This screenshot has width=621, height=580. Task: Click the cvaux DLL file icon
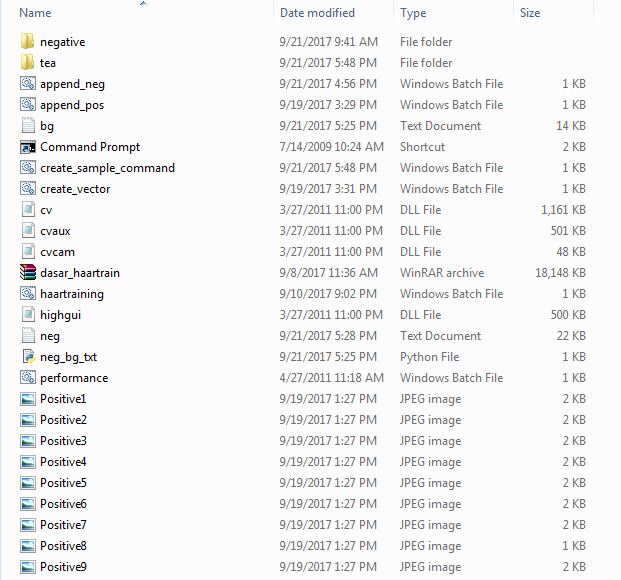click(28, 230)
